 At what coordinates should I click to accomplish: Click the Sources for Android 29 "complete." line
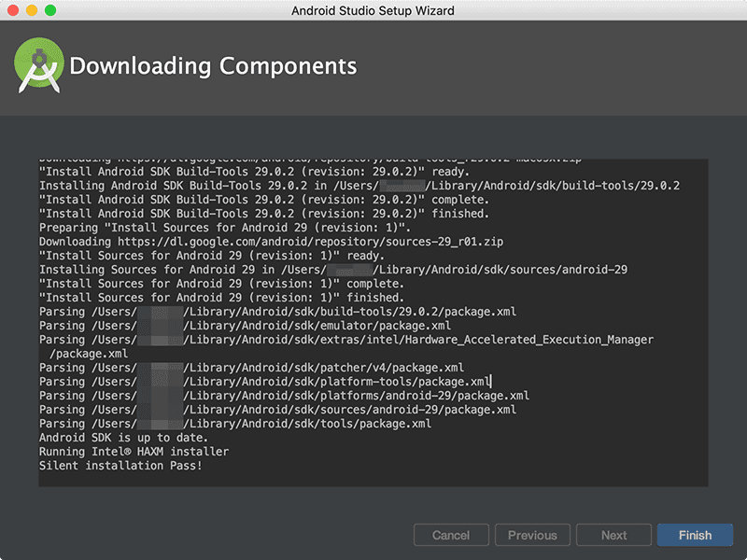[221, 284]
